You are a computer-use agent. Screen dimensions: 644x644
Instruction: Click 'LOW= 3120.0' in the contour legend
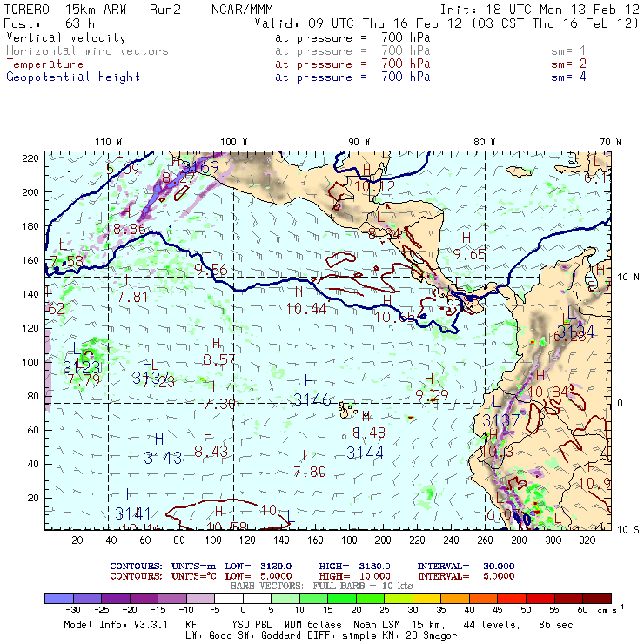(258, 567)
